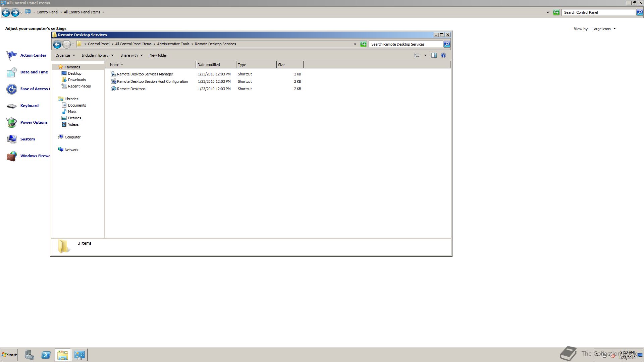644x362 pixels.
Task: Launch Windows PowerShell from taskbar
Action: [x=46, y=355]
